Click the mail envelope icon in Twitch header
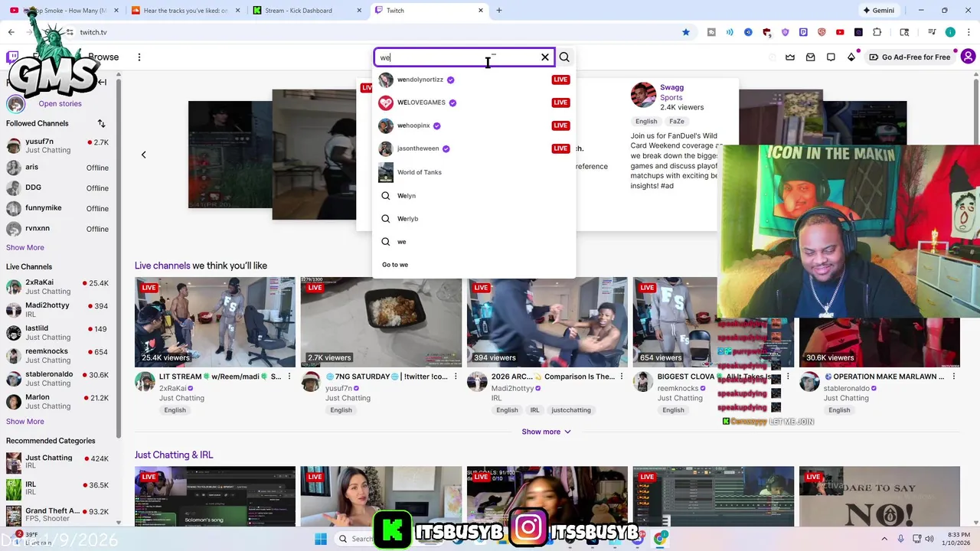Viewport: 980px width, 551px height. point(811,57)
